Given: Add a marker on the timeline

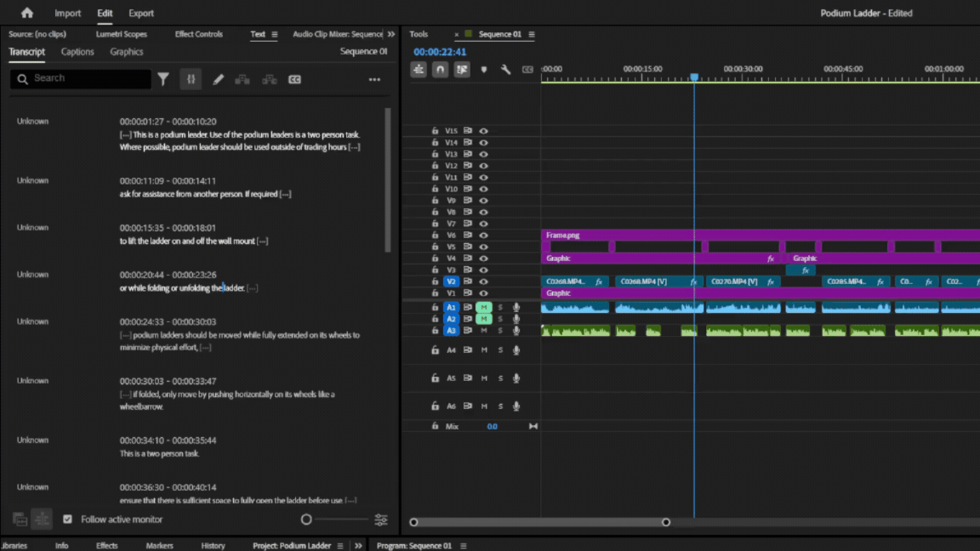Looking at the screenshot, I should click(x=484, y=70).
